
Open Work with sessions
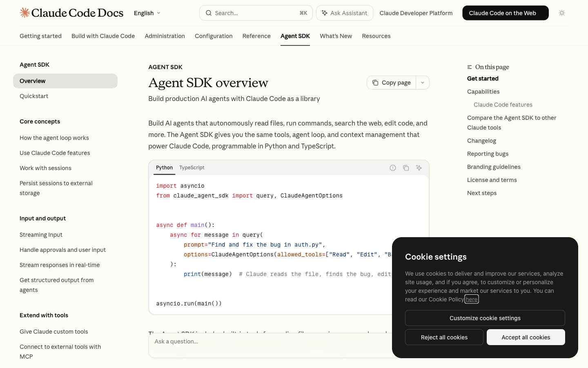[45, 168]
